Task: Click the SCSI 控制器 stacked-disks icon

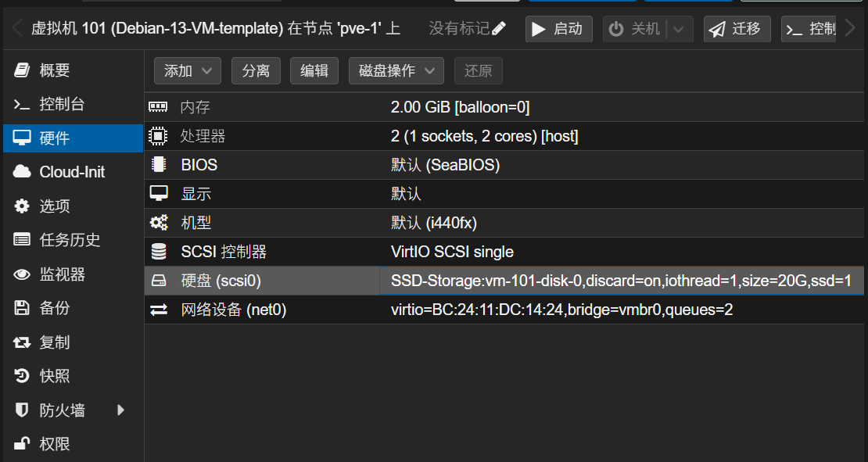Action: 159,251
